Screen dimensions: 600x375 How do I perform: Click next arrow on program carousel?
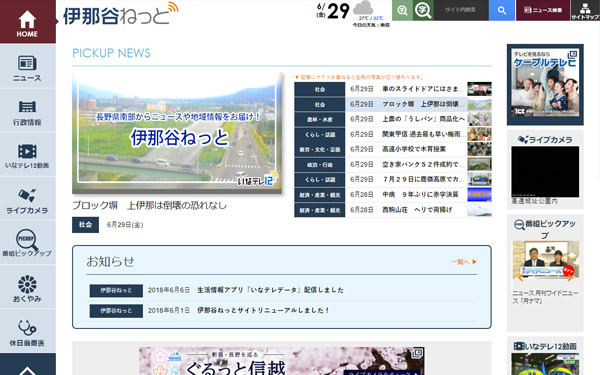571,278
